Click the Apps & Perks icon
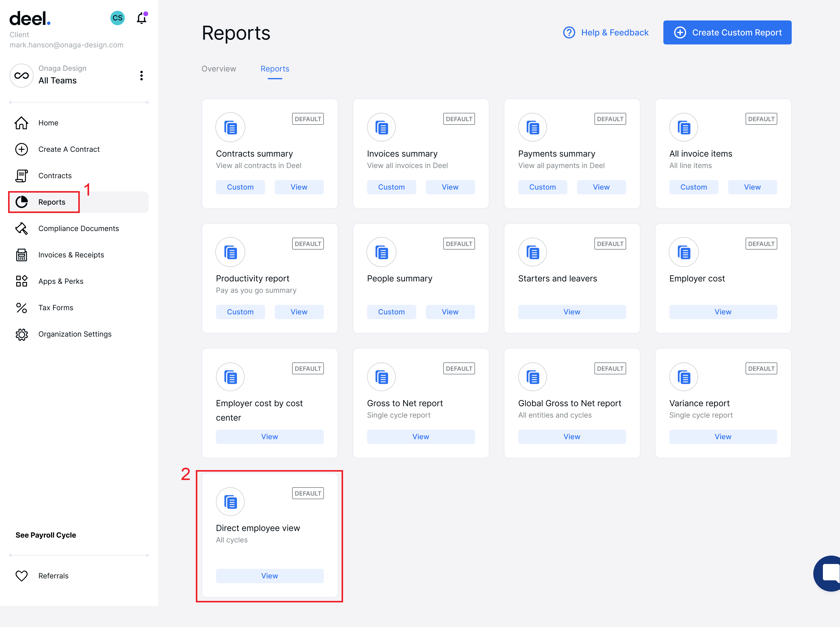The height and width of the screenshot is (627, 840). pyautogui.click(x=22, y=281)
